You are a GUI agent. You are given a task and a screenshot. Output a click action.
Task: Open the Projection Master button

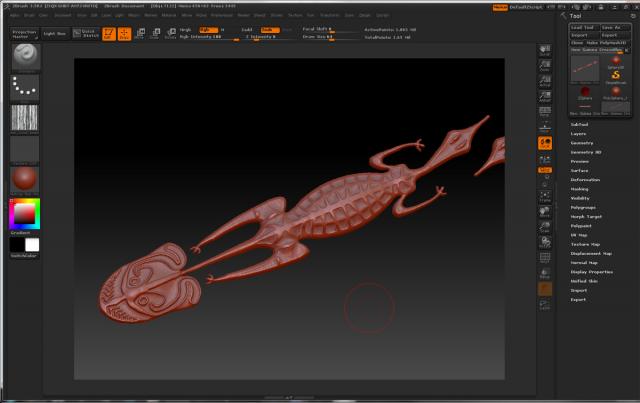click(23, 33)
